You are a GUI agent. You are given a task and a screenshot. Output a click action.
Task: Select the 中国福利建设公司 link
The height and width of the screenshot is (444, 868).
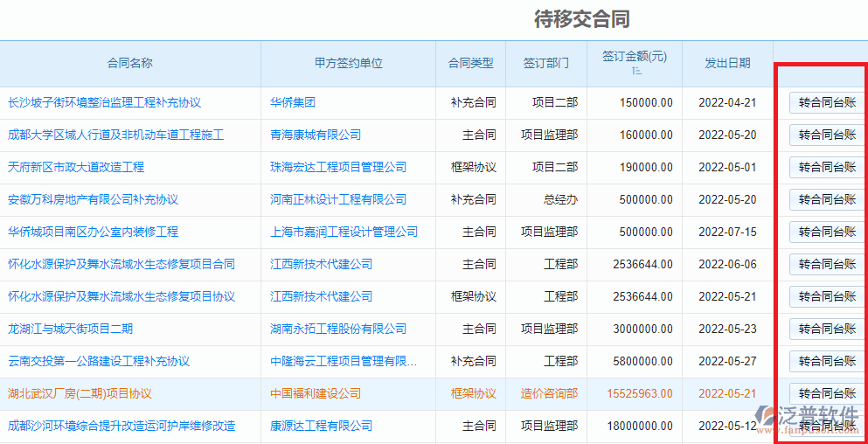tap(315, 393)
